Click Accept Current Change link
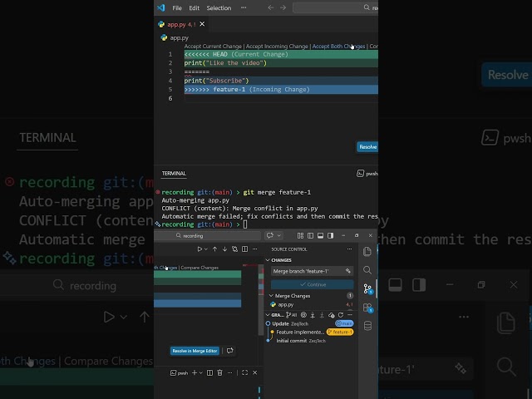 tap(213, 47)
